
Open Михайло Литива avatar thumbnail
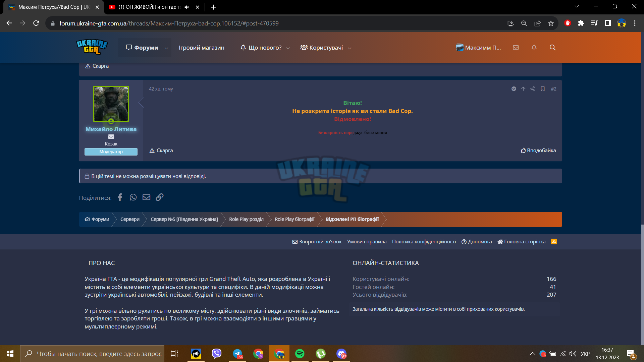111,104
